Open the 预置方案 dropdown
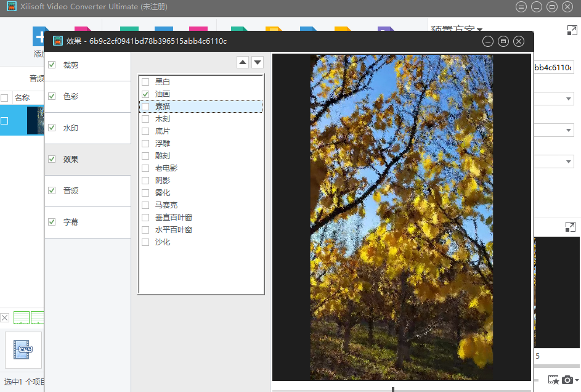Screen dimensions: 581x392 click(x=479, y=29)
